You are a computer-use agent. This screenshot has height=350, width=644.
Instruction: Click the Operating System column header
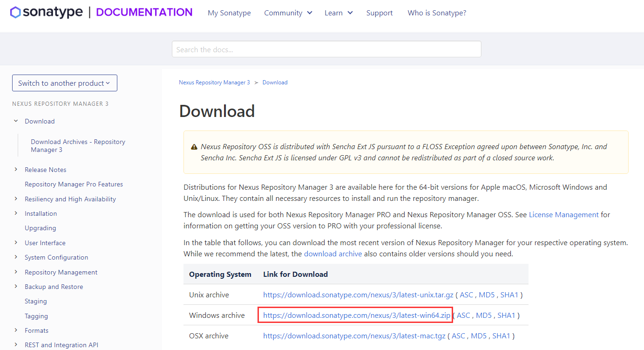click(220, 275)
